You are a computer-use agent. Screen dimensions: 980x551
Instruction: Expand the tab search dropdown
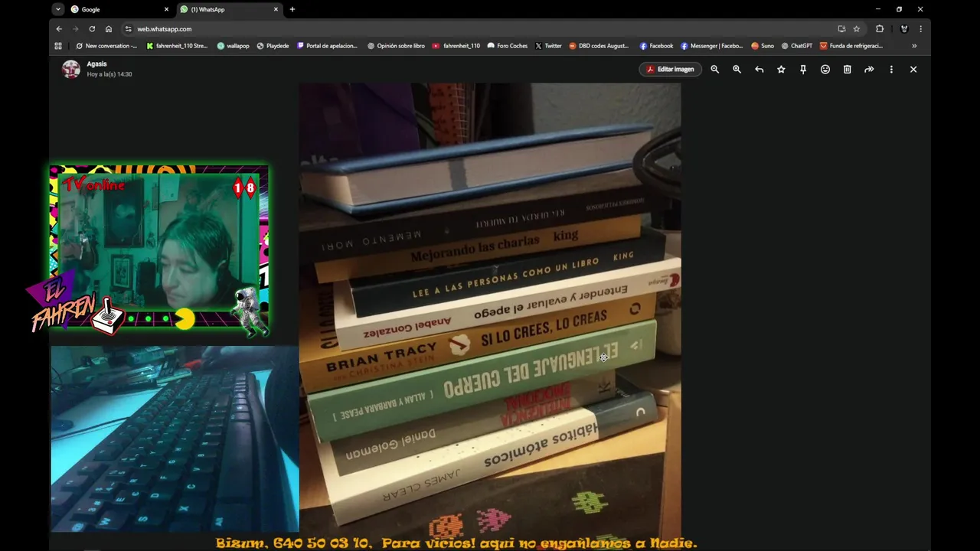click(57, 9)
